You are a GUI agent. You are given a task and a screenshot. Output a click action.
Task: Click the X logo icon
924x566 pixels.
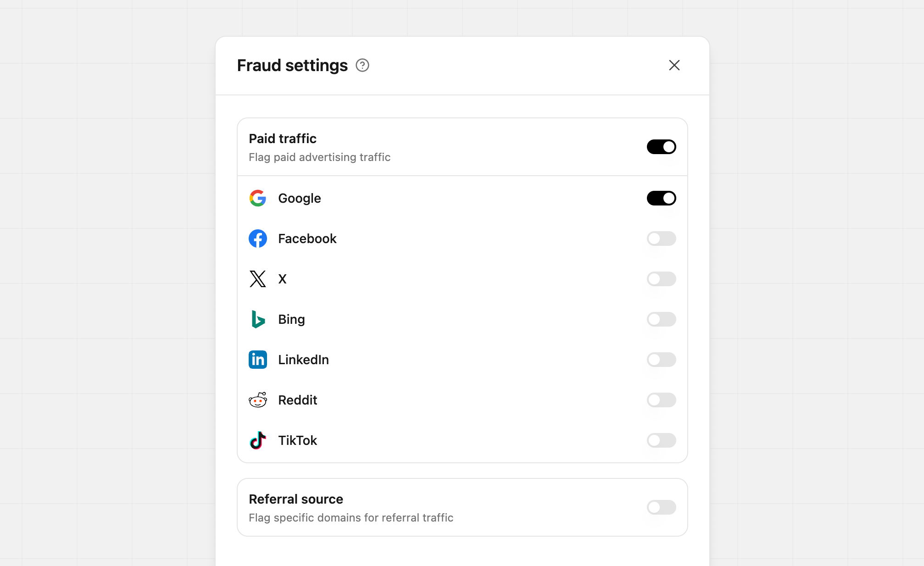258,279
